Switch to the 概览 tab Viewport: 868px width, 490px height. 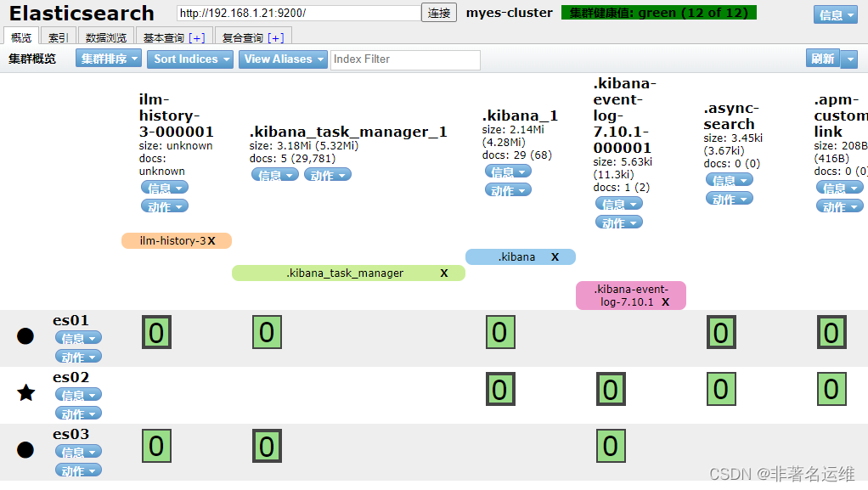pos(21,37)
